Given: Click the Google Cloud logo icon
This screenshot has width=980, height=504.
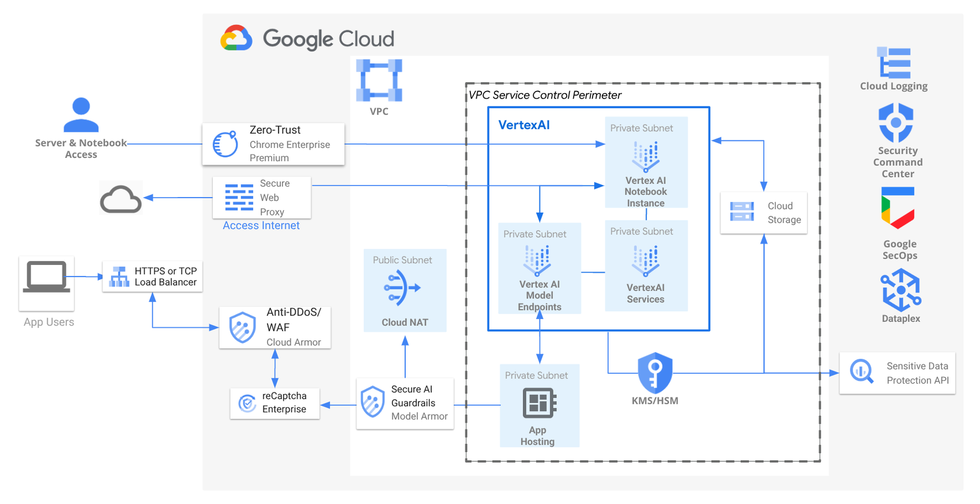Looking at the screenshot, I should click(x=236, y=38).
